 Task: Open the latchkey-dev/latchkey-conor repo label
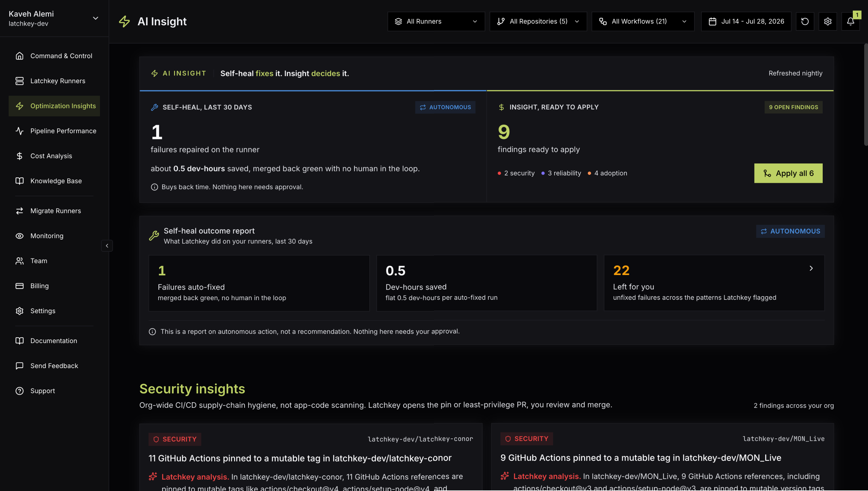click(420, 439)
